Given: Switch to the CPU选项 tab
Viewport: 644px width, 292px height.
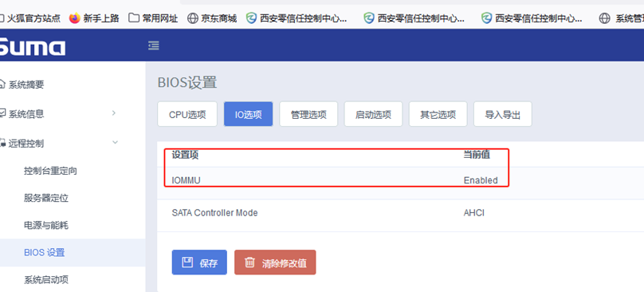Looking at the screenshot, I should [187, 114].
